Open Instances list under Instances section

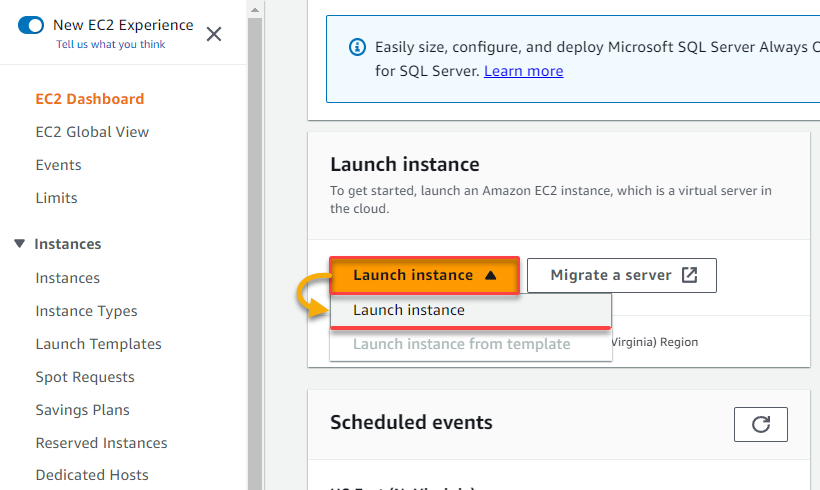(x=67, y=278)
